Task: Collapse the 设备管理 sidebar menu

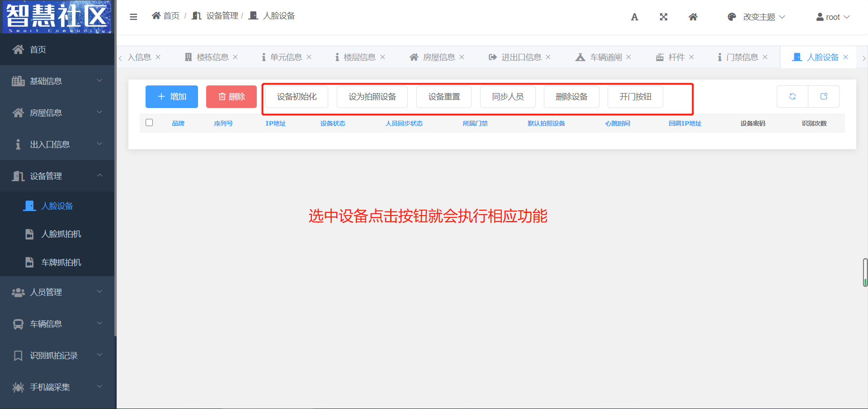Action: (x=57, y=176)
